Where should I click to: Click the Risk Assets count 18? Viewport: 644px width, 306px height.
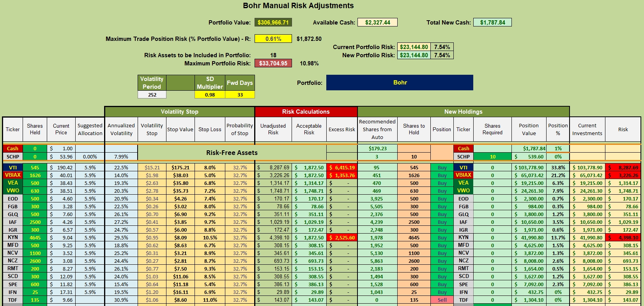click(x=273, y=55)
